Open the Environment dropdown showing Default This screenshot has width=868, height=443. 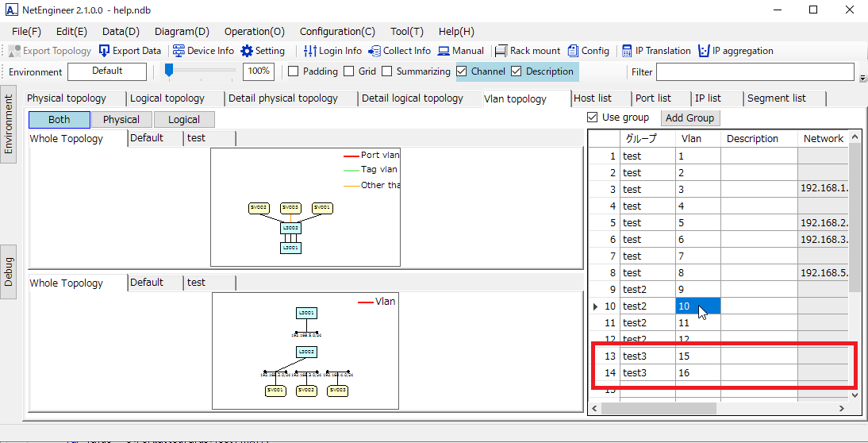[x=107, y=71]
